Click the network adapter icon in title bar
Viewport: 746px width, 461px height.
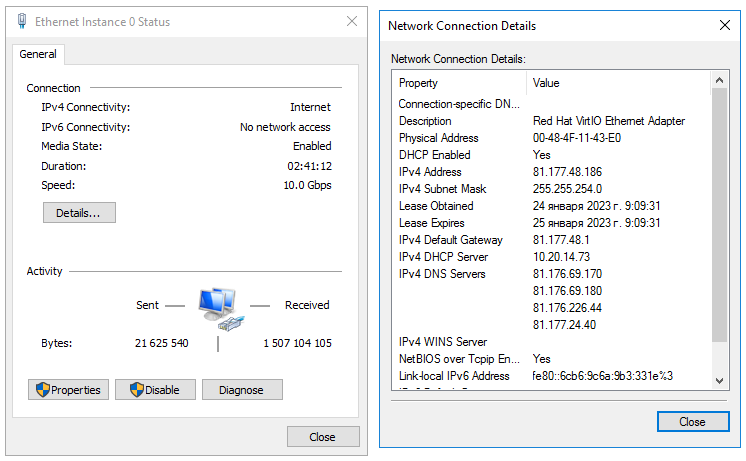[x=21, y=21]
